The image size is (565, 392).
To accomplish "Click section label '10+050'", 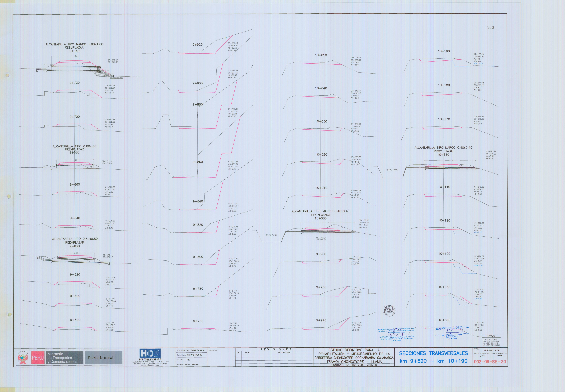I will 321,55.
